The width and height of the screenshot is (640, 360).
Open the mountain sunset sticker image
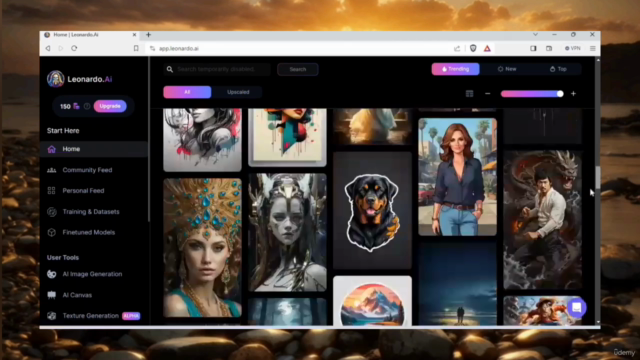point(372,301)
